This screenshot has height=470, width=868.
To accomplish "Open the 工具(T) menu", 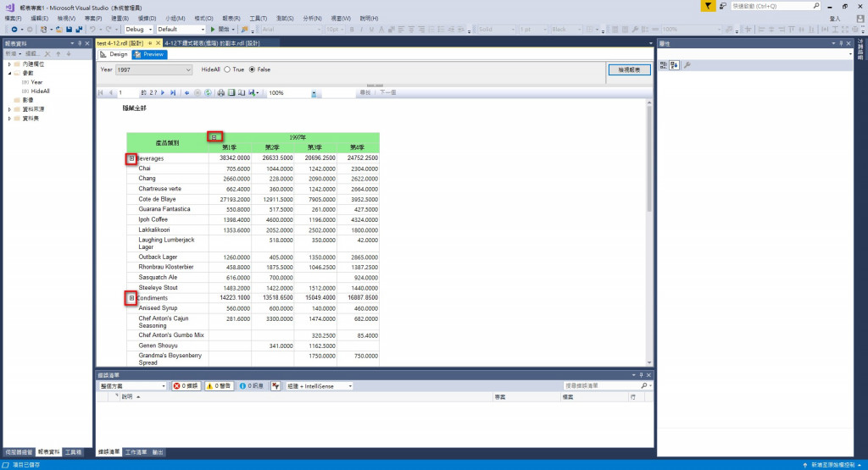I will coord(258,19).
